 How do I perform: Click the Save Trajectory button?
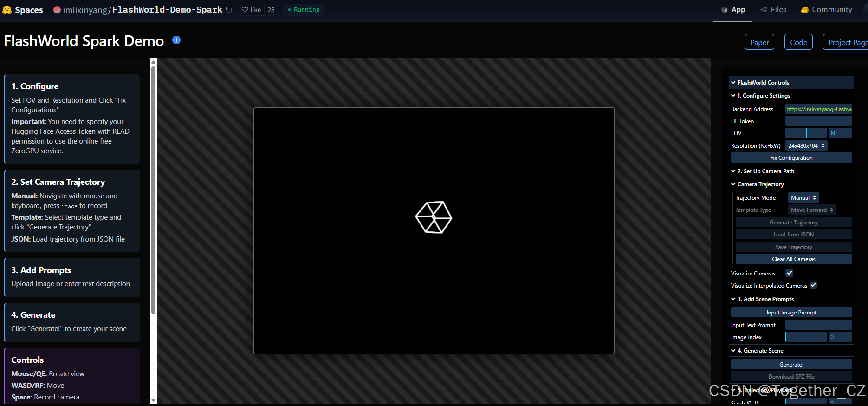[x=794, y=247]
